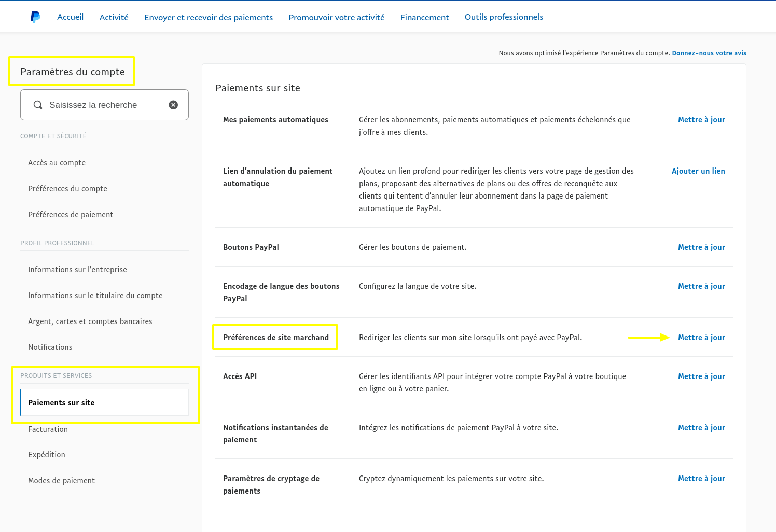Click the Donnez-nous votre avis link
This screenshot has width=776, height=532.
[x=709, y=53]
